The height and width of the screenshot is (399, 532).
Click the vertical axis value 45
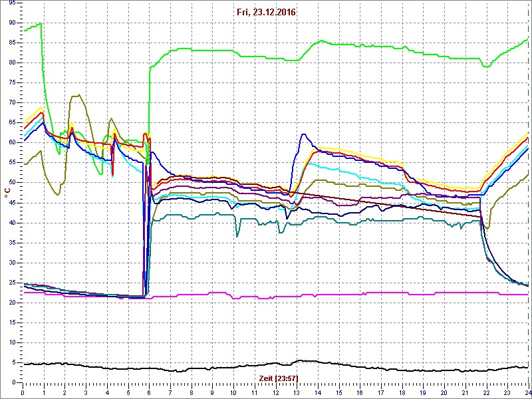point(12,203)
